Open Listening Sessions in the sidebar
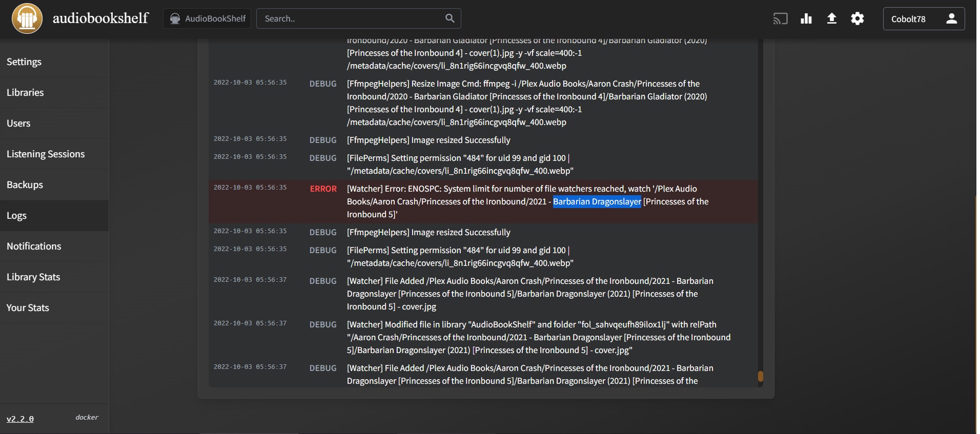The height and width of the screenshot is (434, 980). (54, 154)
